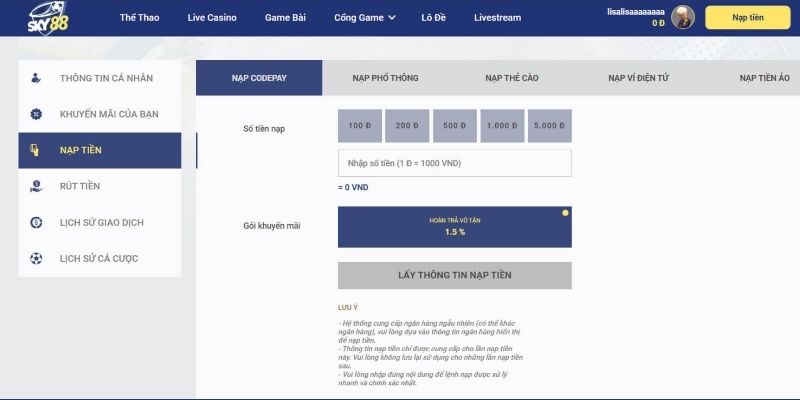Choose the 100 Đ amount
Image resolution: width=800 pixels, height=400 pixels.
(360, 126)
